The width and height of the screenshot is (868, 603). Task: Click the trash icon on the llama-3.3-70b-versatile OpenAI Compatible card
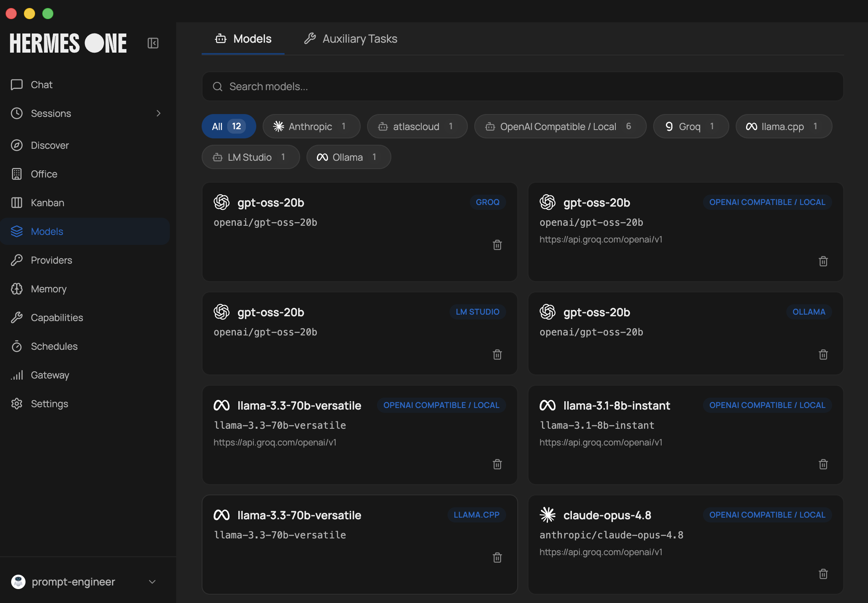[x=497, y=464]
